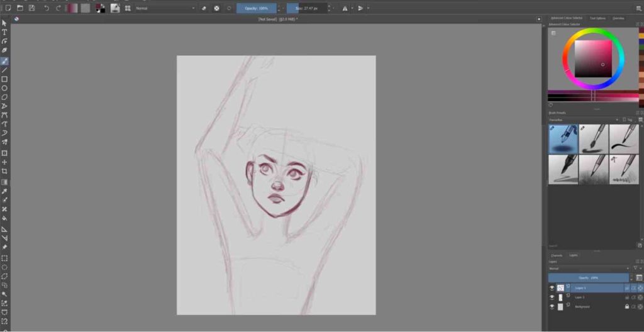Select the Move tool
Screen dimensions: 644x332
pyautogui.click(x=4, y=162)
